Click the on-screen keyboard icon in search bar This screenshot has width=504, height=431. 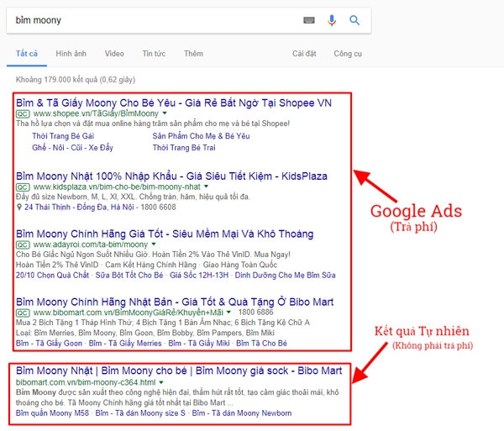309,20
